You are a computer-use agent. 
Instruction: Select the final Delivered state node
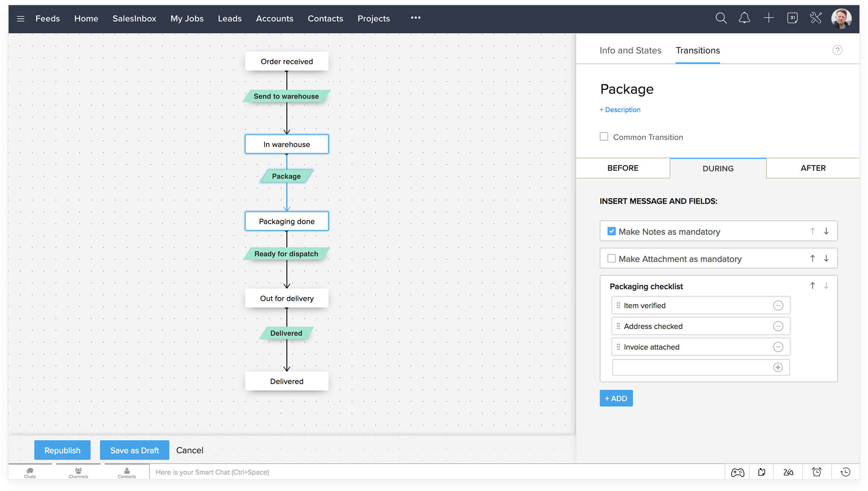[286, 381]
